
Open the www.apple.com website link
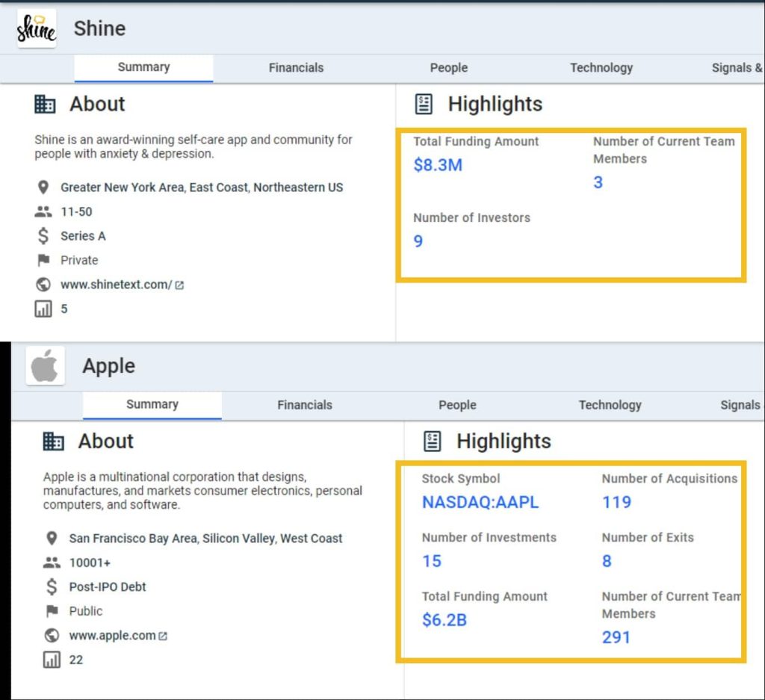pos(112,636)
